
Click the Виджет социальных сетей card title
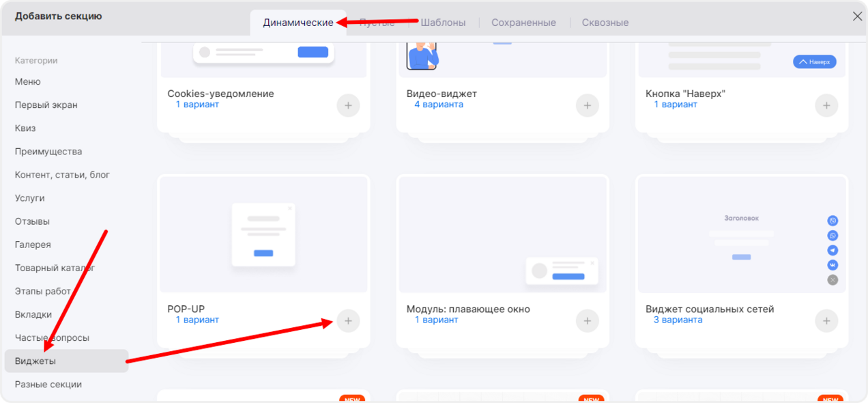[710, 309]
